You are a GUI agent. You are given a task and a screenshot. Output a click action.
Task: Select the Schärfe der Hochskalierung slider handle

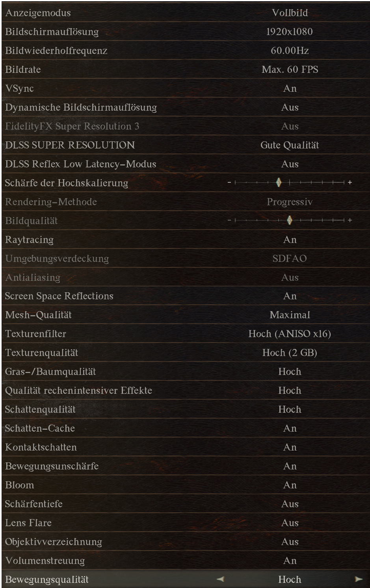coord(280,183)
